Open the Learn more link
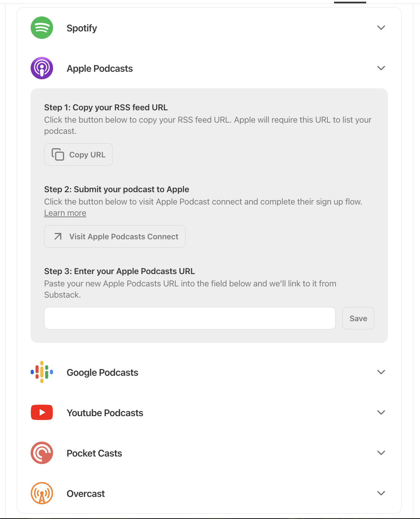The image size is (420, 519). pyautogui.click(x=65, y=213)
